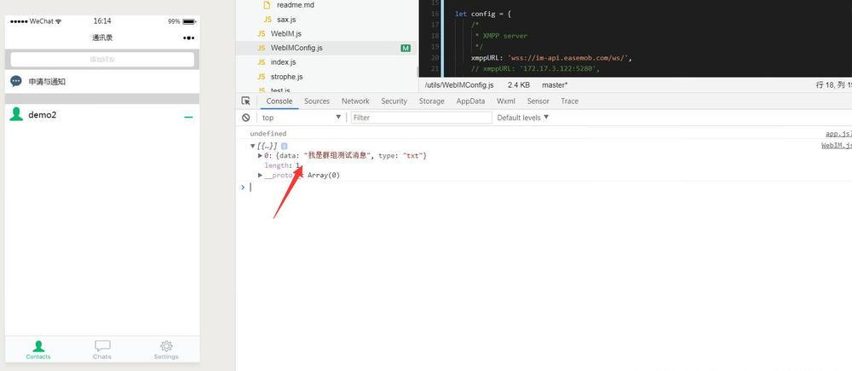This screenshot has height=371, width=862.
Task: Click the console Filter input field
Action: (x=421, y=118)
